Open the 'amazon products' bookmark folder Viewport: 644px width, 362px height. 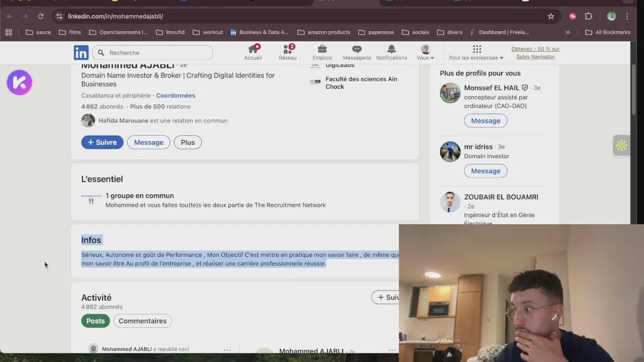click(x=324, y=32)
